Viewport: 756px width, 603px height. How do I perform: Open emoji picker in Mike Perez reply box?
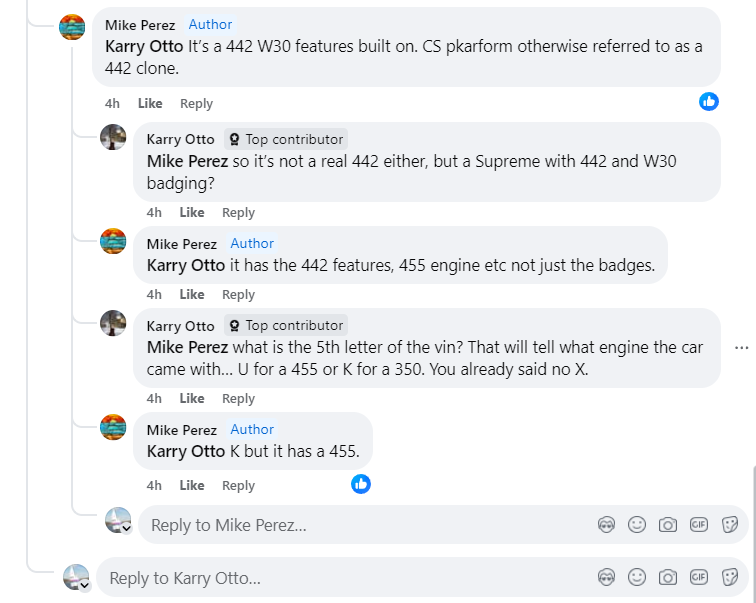click(636, 525)
